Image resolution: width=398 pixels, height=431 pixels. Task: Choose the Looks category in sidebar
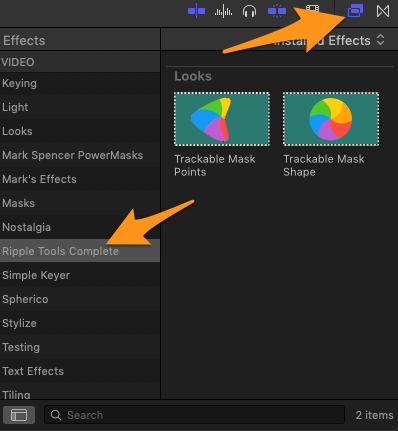(x=80, y=131)
